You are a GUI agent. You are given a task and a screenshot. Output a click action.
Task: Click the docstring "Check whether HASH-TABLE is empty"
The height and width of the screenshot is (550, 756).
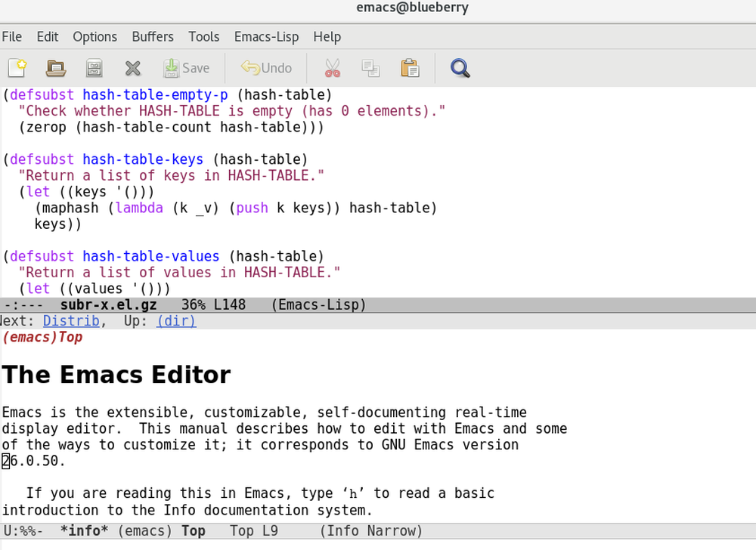click(x=232, y=111)
